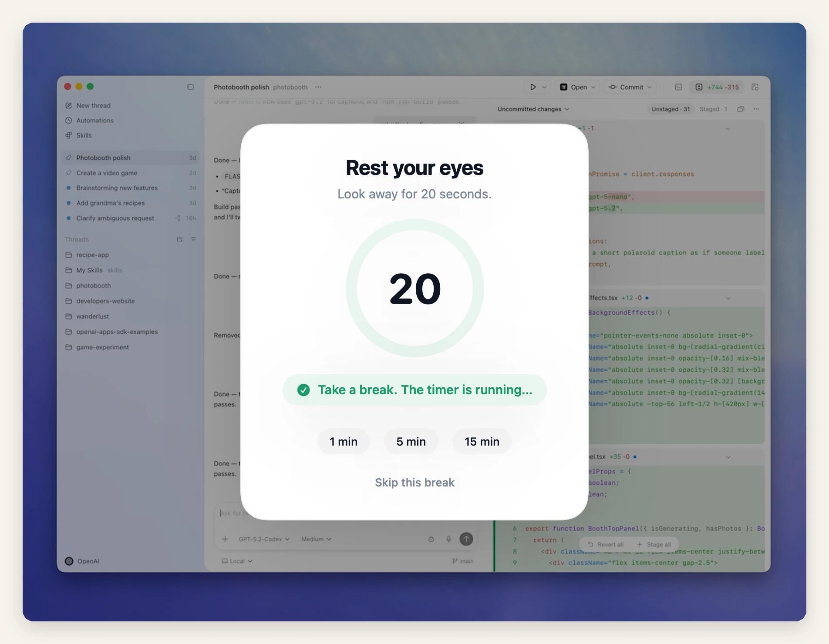Open the Create a video game thread
Screen dimensions: 829x644
pyautogui.click(x=131, y=173)
